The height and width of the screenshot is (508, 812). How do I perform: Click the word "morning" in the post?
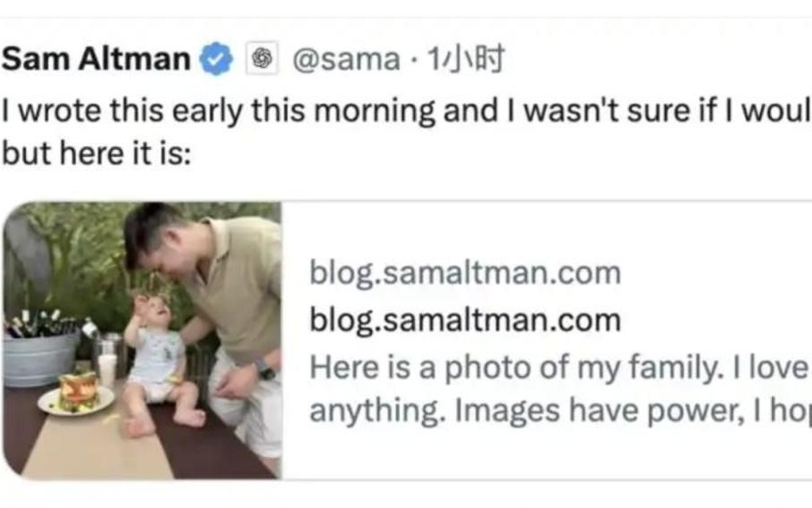(366, 109)
